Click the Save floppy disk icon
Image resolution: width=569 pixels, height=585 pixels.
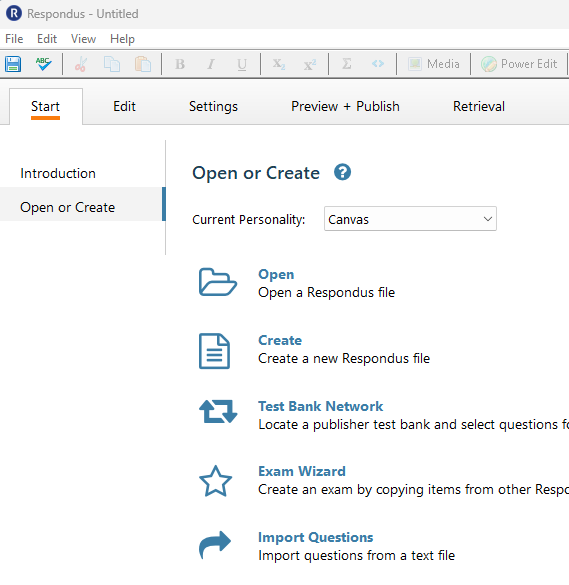tap(13, 64)
